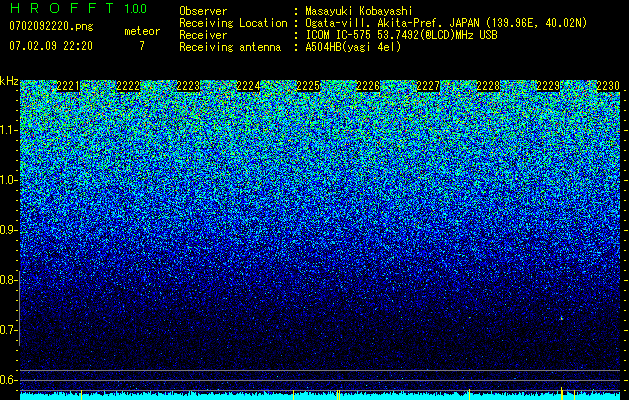Click the date stamp 07.02.09 22:20
629x400 pixels.
click(x=51, y=46)
